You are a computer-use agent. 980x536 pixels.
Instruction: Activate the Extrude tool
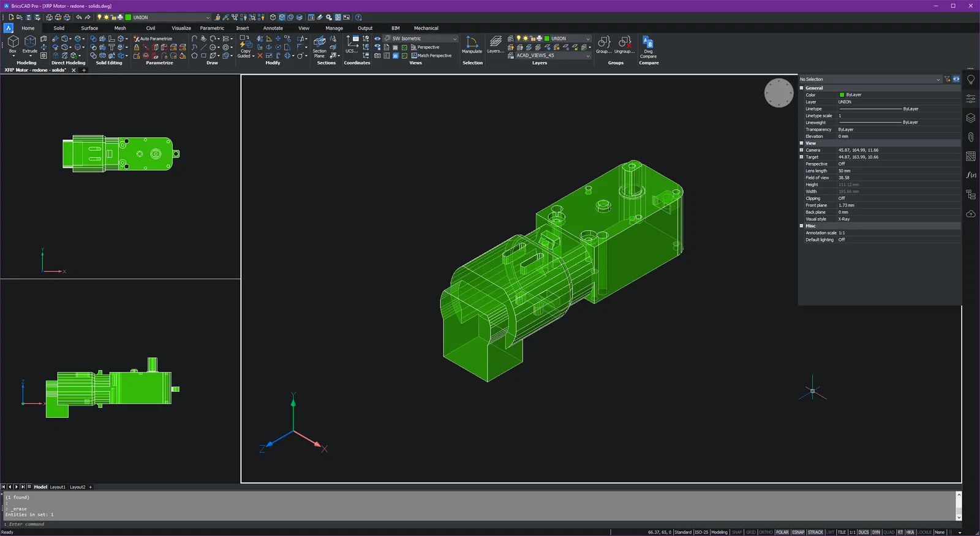point(30,44)
